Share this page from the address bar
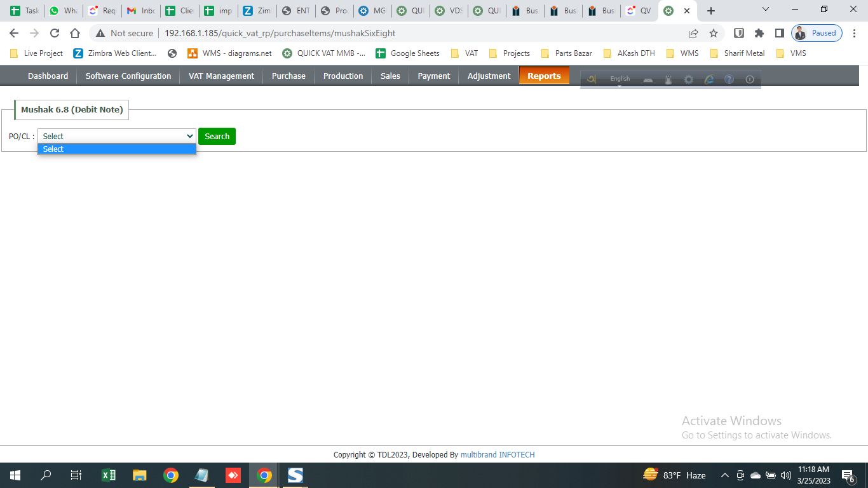This screenshot has height=488, width=868. [x=693, y=33]
